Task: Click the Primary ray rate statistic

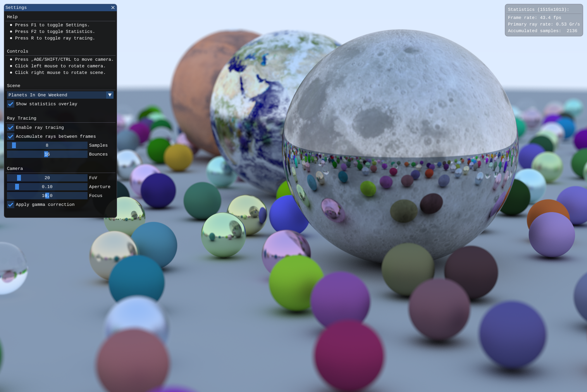Action: click(544, 24)
